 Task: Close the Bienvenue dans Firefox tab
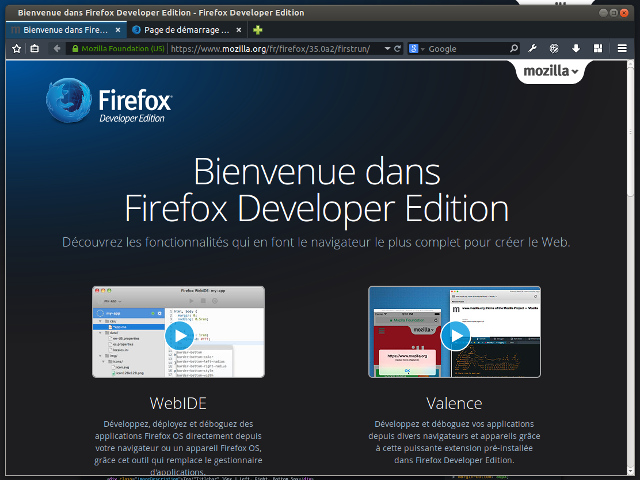tap(118, 30)
